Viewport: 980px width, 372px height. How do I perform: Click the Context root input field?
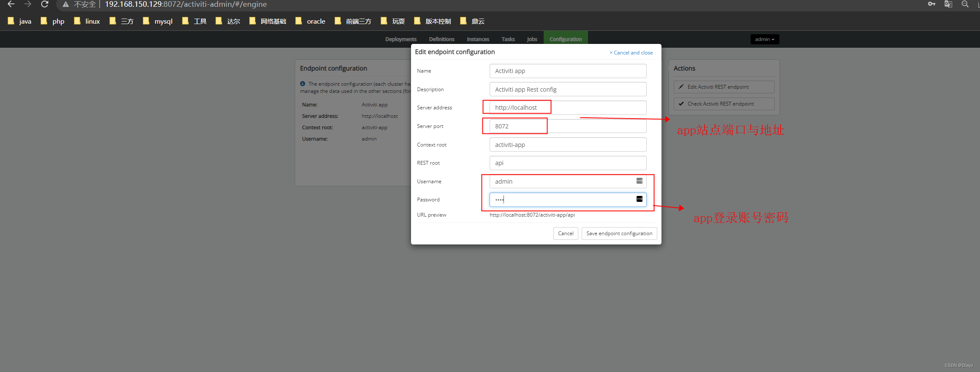(568, 144)
